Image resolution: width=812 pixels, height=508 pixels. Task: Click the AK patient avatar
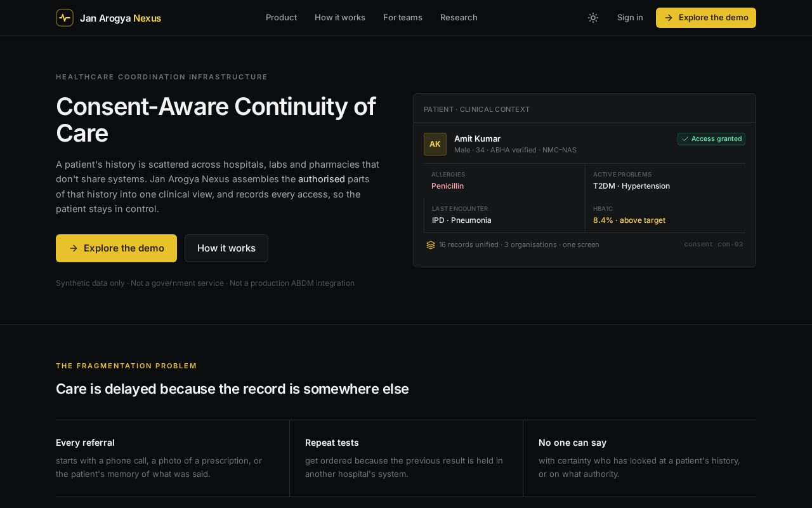(x=435, y=144)
